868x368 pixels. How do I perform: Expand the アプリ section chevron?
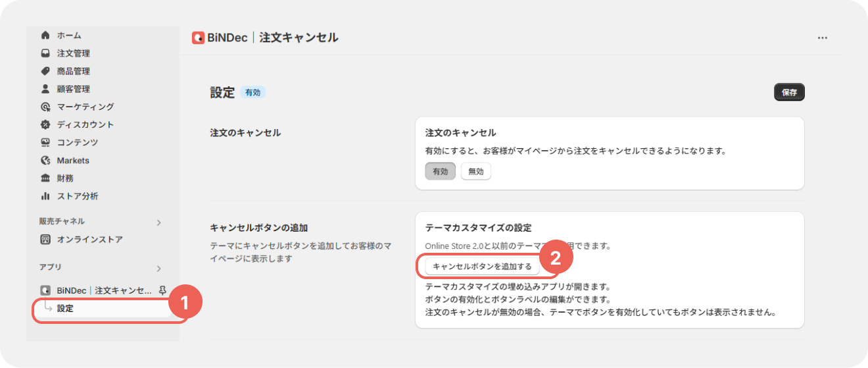(x=158, y=269)
